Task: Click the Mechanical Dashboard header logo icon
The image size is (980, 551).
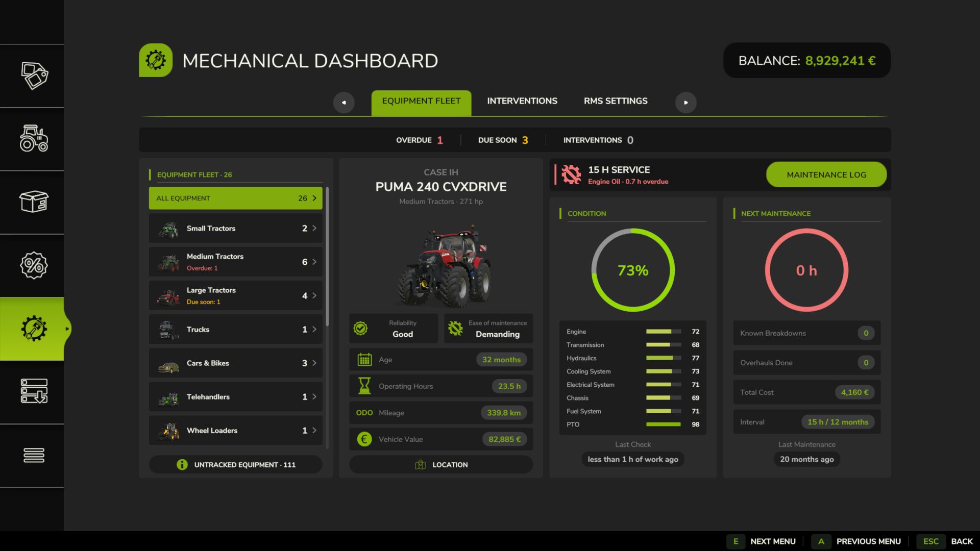Action: (156, 60)
